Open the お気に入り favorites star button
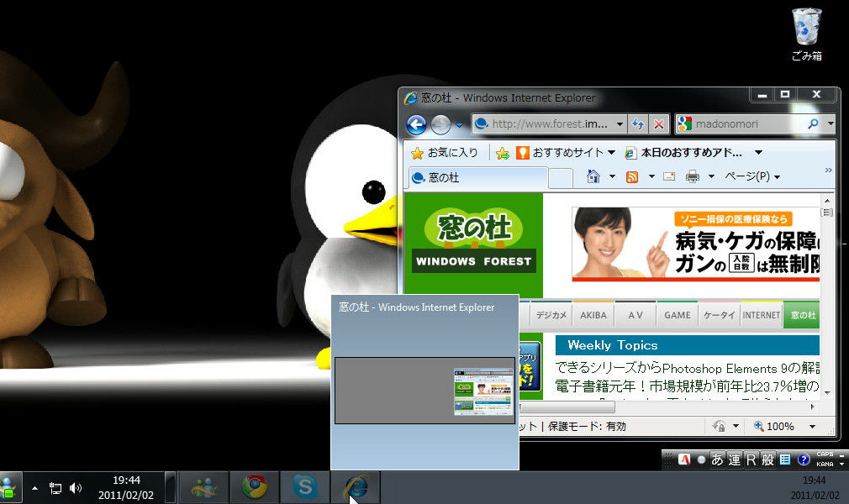849x504 pixels. pos(445,153)
